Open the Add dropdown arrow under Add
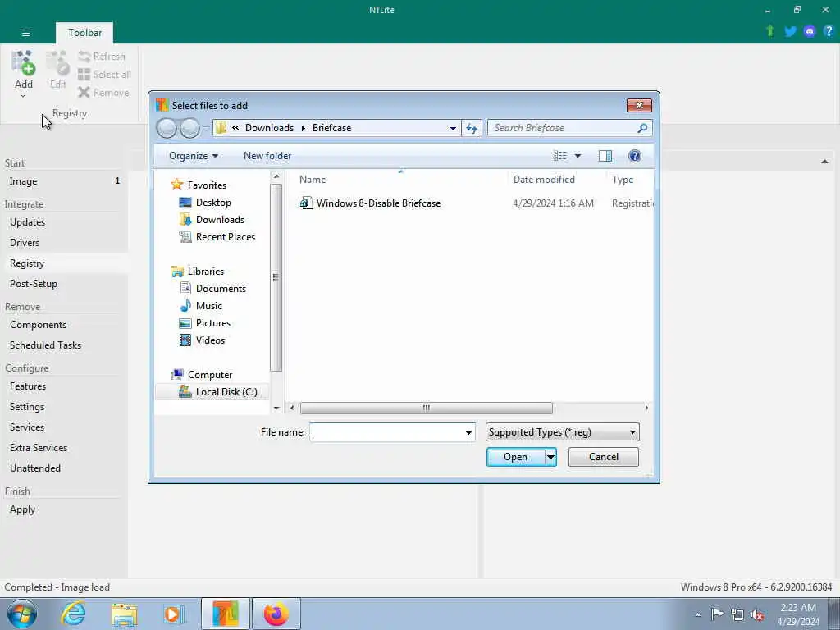840x630 pixels. 23,97
